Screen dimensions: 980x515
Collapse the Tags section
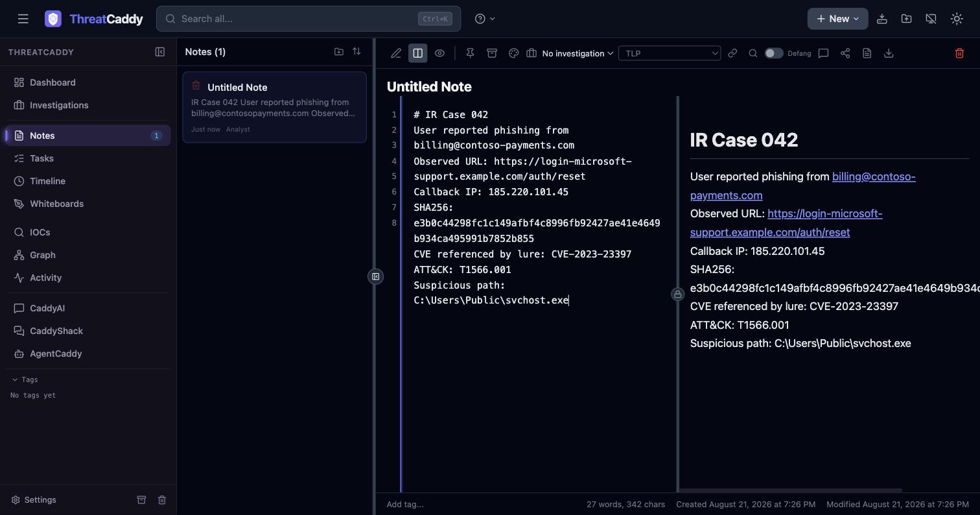[x=25, y=379]
